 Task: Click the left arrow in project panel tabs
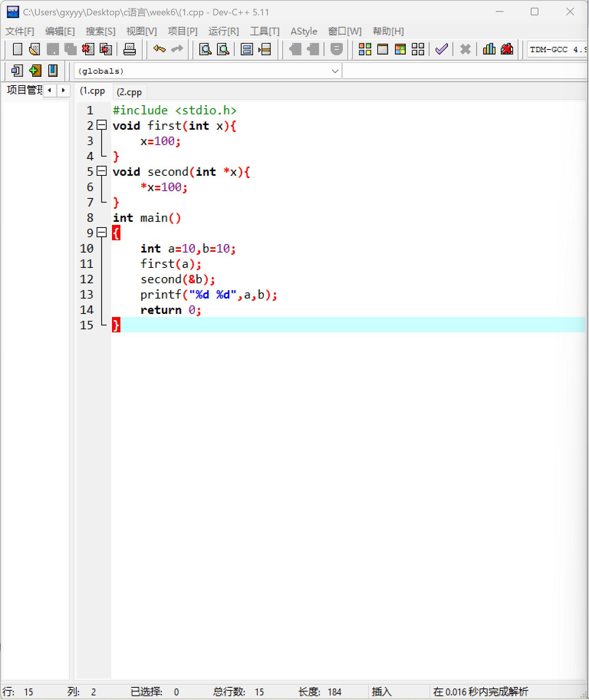pyautogui.click(x=49, y=91)
